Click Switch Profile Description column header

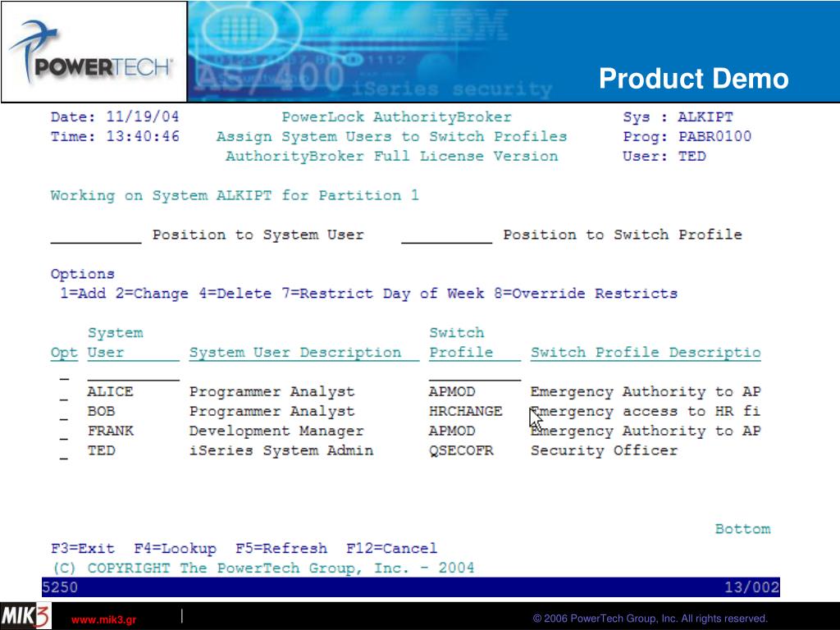pyautogui.click(x=646, y=353)
